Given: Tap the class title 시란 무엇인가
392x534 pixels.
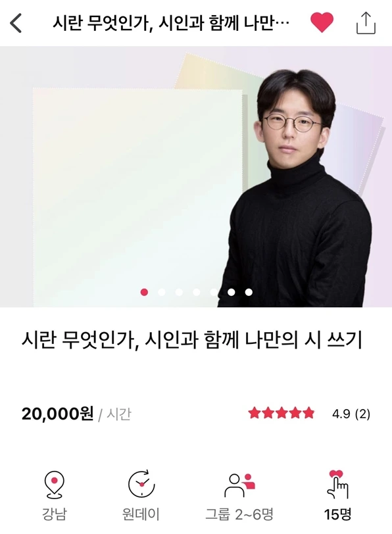Looking at the screenshot, I should [192, 341].
